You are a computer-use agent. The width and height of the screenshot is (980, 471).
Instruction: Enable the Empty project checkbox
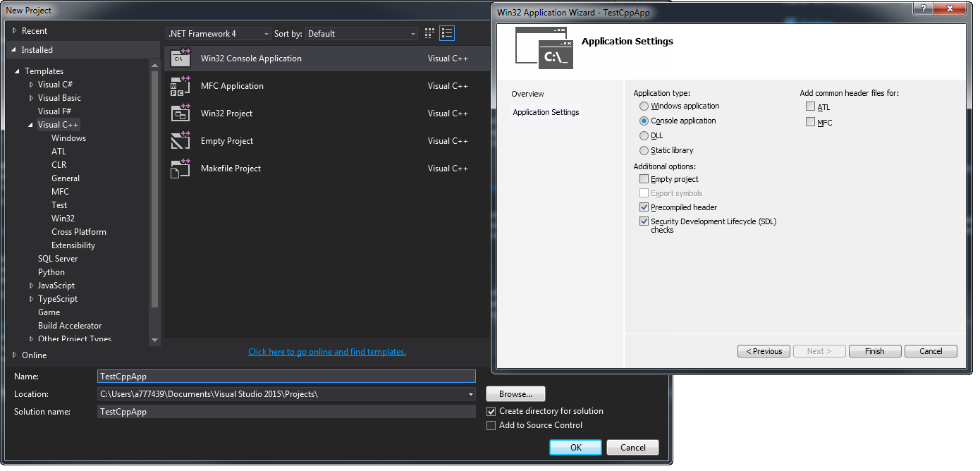coord(644,179)
